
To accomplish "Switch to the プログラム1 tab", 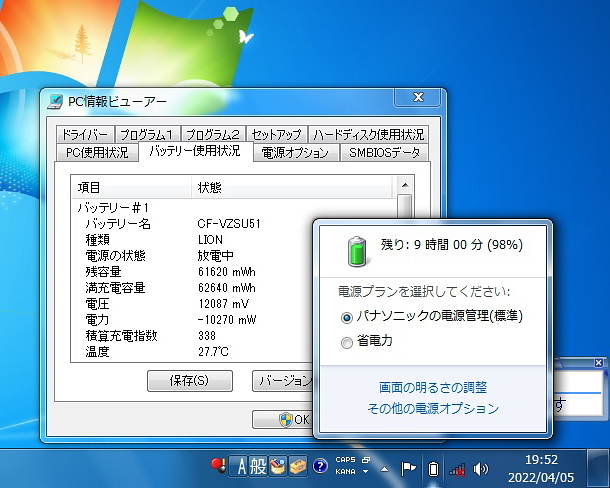I will (148, 135).
